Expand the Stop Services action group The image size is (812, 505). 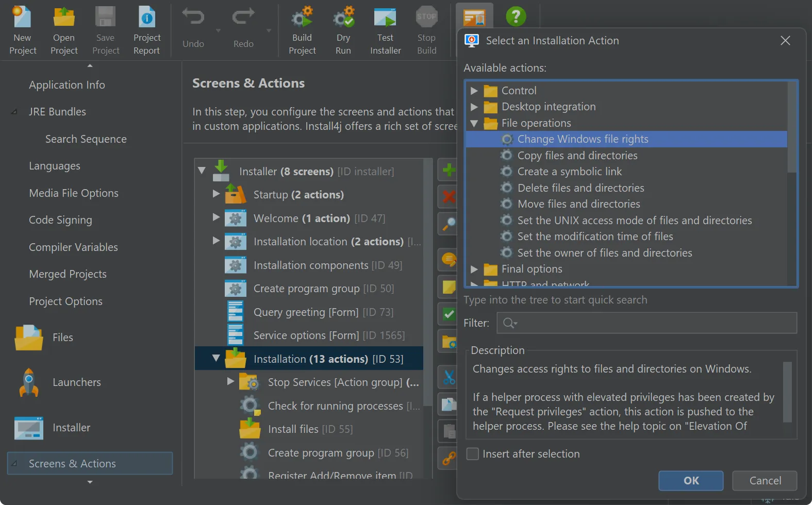[230, 382]
